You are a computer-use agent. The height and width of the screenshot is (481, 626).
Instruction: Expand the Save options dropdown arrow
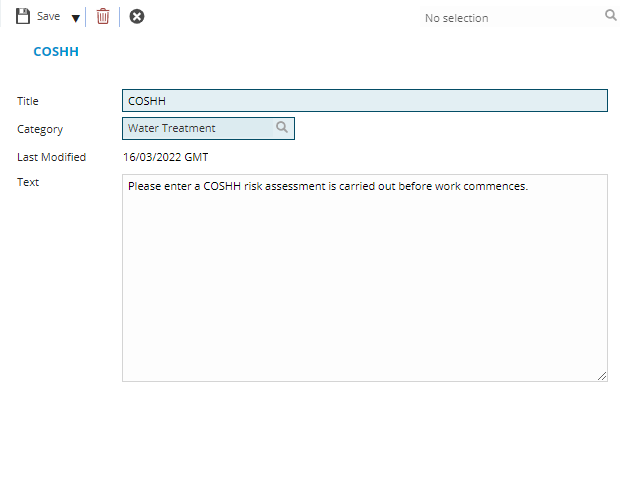[x=76, y=18]
